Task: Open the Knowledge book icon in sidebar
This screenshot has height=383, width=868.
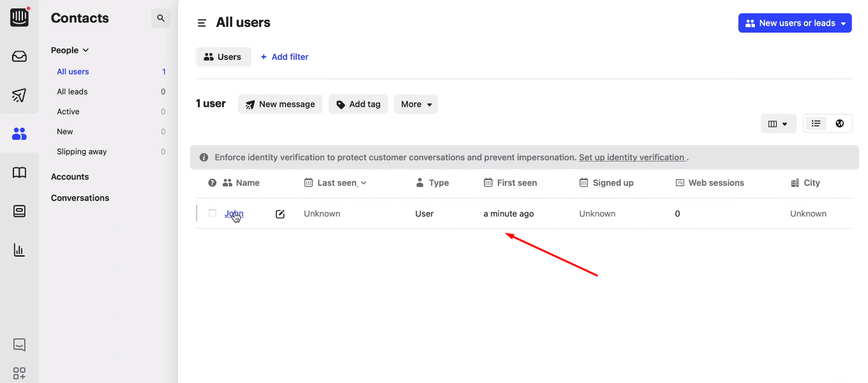Action: [x=19, y=172]
